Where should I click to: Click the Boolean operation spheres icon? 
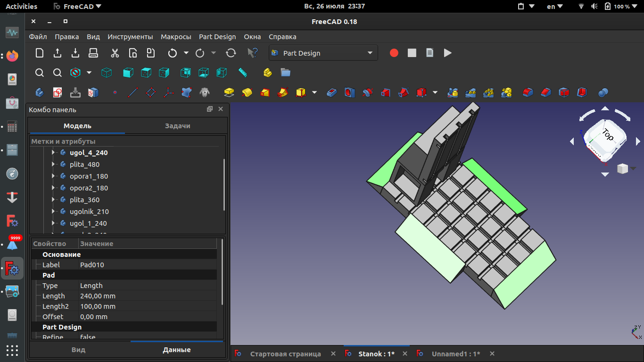603,92
